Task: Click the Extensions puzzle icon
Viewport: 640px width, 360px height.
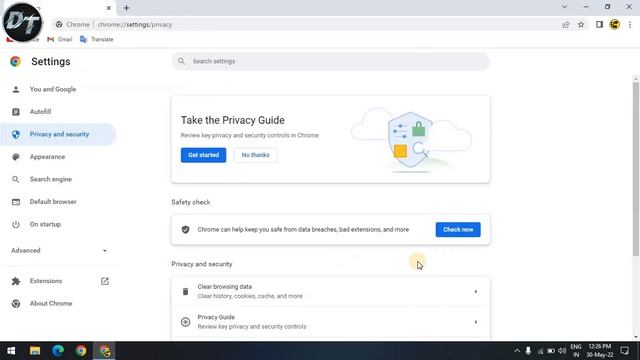Action: 16,281
